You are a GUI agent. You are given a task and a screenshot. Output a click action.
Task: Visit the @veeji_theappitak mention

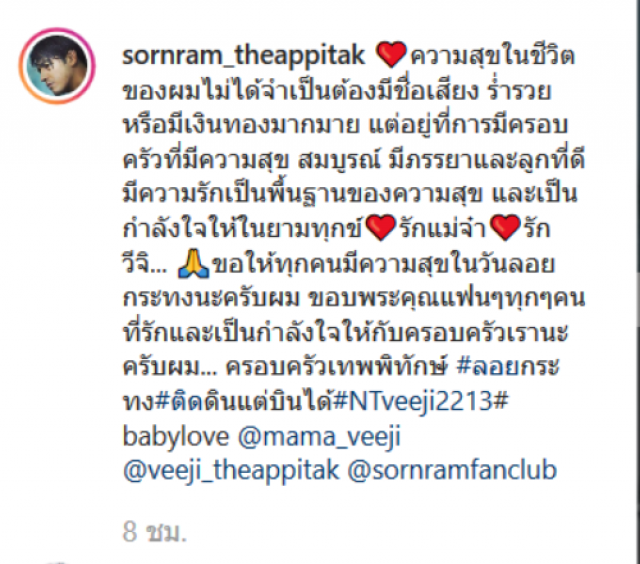(231, 471)
